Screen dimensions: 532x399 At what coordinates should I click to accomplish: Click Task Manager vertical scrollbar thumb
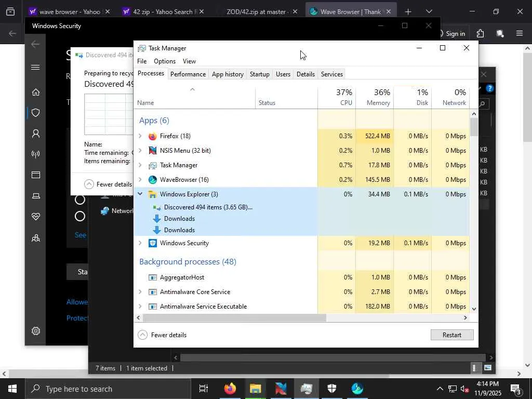coord(474,127)
